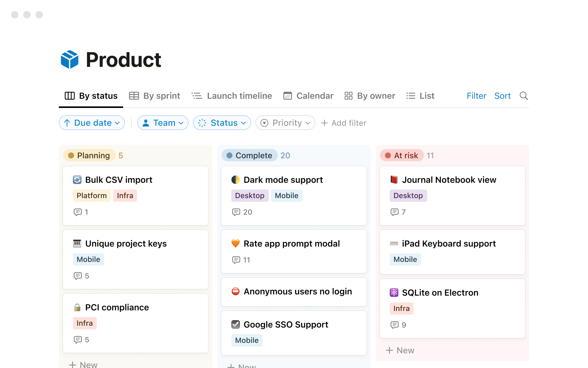Click comment icon on Unique project keys
The width and height of the screenshot is (588, 368).
(78, 276)
